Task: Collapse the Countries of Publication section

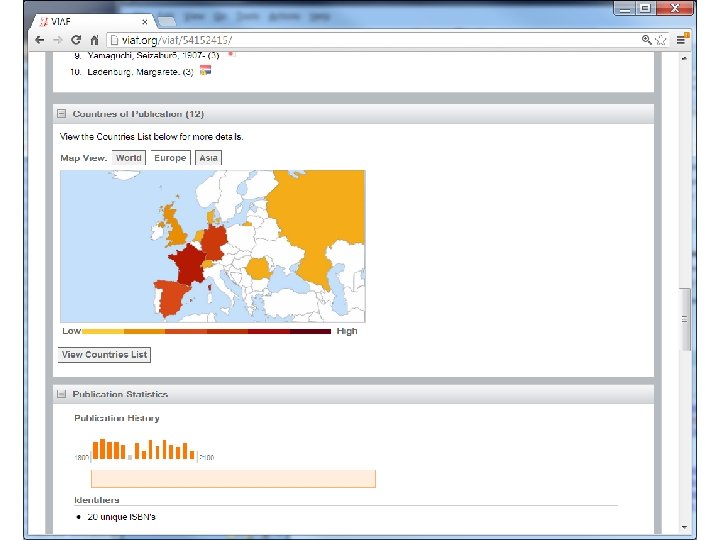Action: point(62,113)
